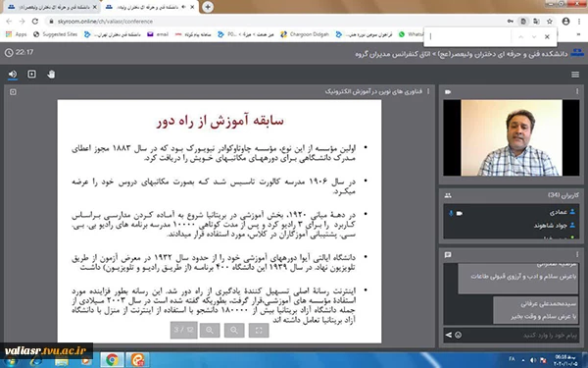
Task: Click the camera icon in the video panel header
Action: pyautogui.click(x=448, y=91)
